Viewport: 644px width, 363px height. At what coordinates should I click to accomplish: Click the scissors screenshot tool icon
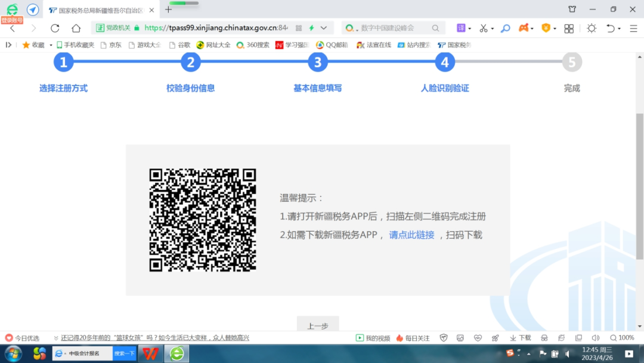tap(483, 28)
